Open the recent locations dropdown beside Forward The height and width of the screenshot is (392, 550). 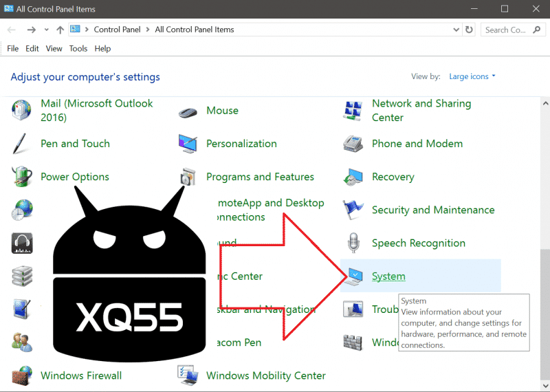tap(47, 30)
